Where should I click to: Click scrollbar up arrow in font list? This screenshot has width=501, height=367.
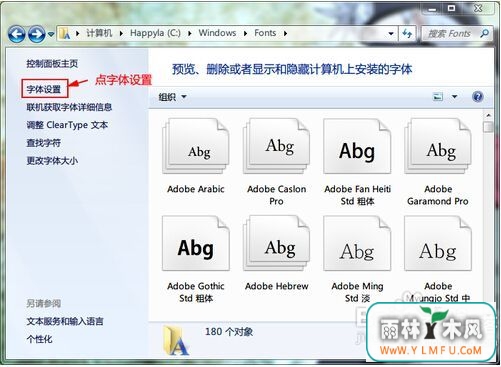pos(488,115)
